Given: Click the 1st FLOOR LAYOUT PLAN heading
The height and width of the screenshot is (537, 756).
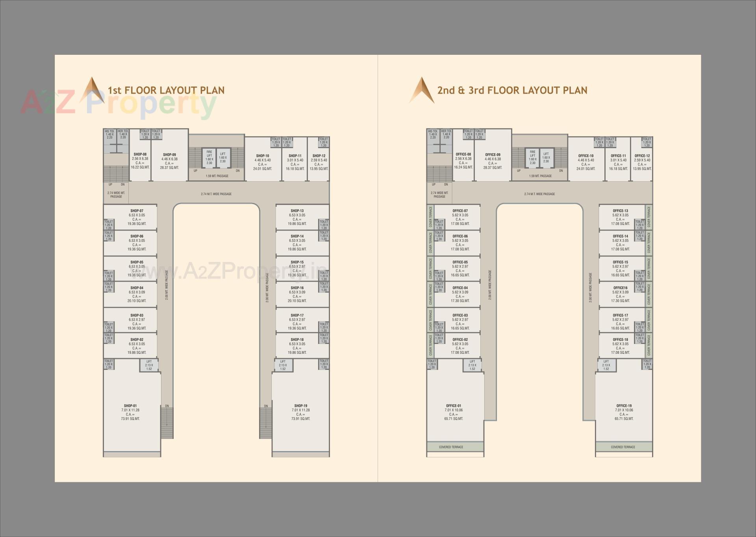Looking at the screenshot, I should click(x=166, y=90).
